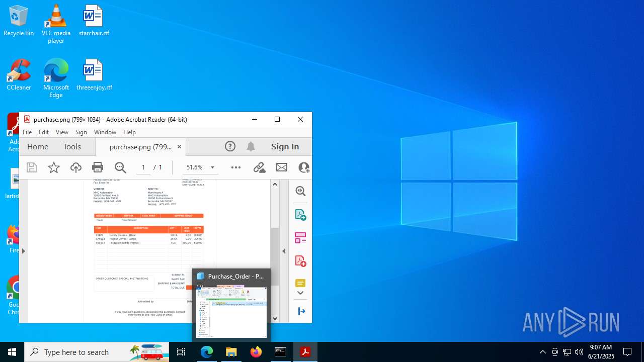The image size is (644, 362).
Task: Open Firefox from the taskbar
Action: point(256,352)
